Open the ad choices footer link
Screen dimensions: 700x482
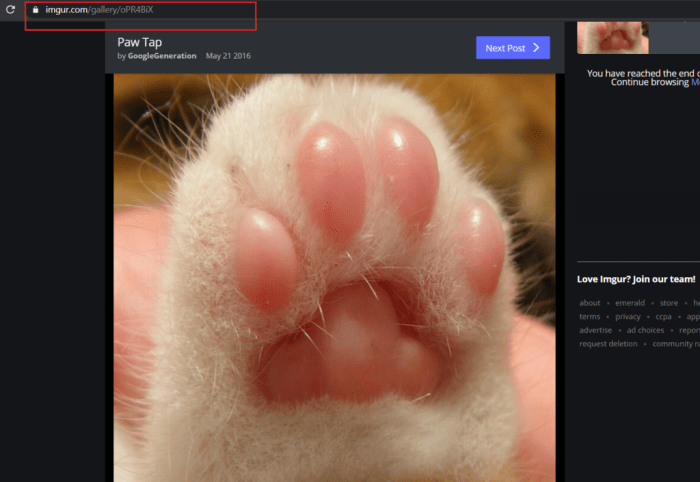click(x=645, y=330)
